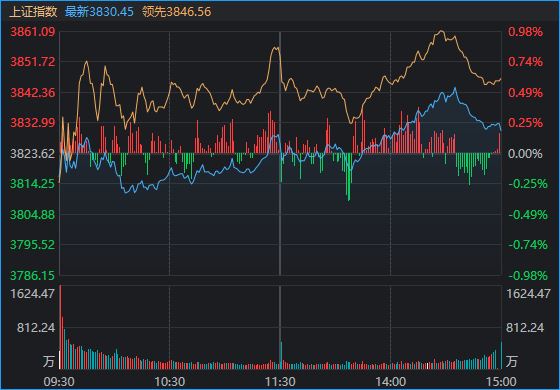Click the 11:30 time axis label
Viewport: 560px width, 390px height.
(x=280, y=382)
